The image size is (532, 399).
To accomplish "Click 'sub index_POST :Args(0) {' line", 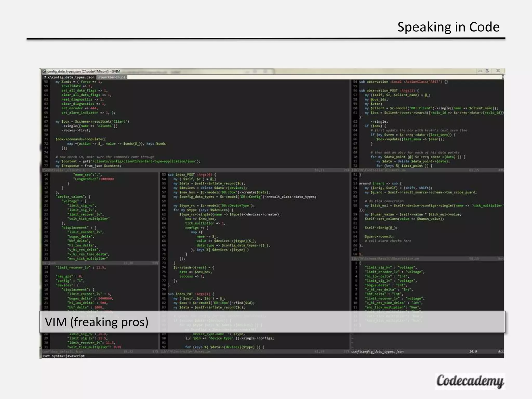I will 192,175.
